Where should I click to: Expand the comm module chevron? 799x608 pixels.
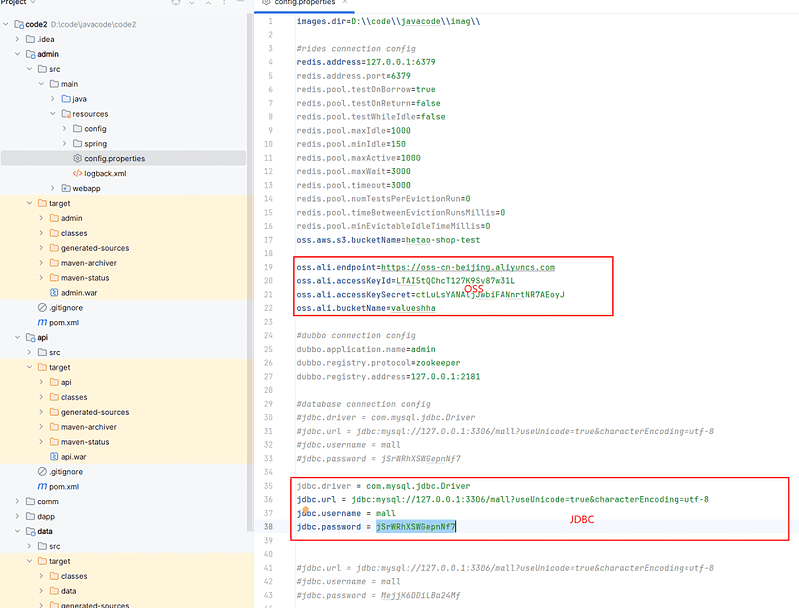17,501
